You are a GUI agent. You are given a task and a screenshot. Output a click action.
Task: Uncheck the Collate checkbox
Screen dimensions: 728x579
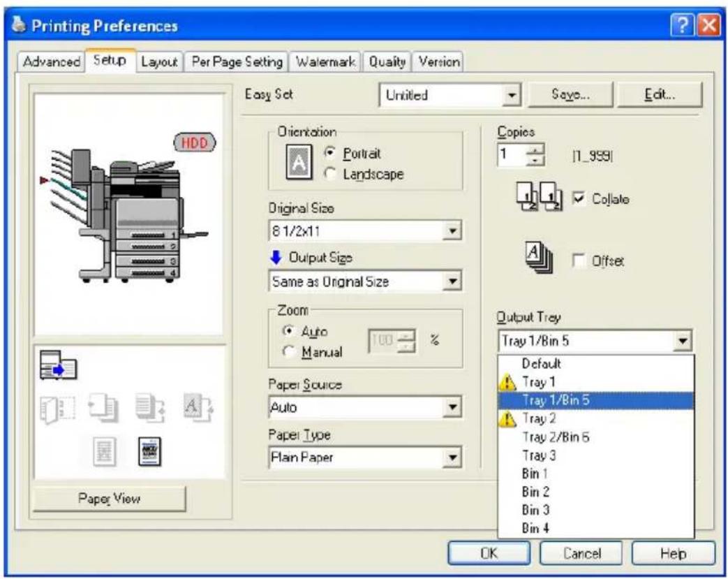[x=579, y=198]
